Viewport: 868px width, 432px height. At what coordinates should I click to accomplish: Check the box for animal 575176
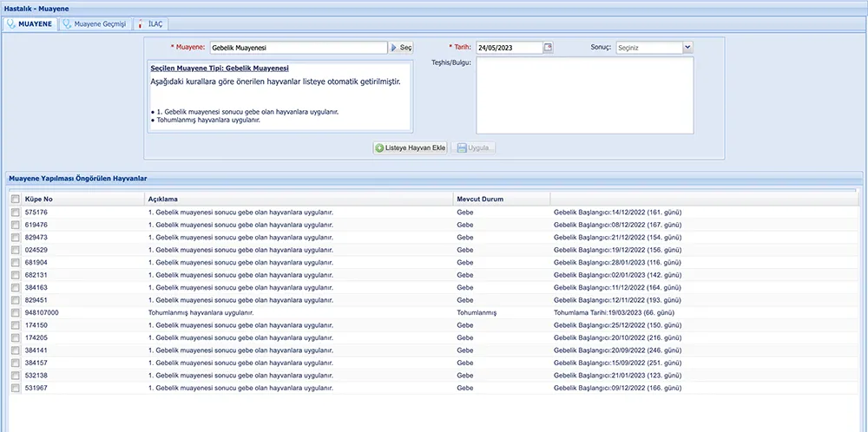coord(15,213)
